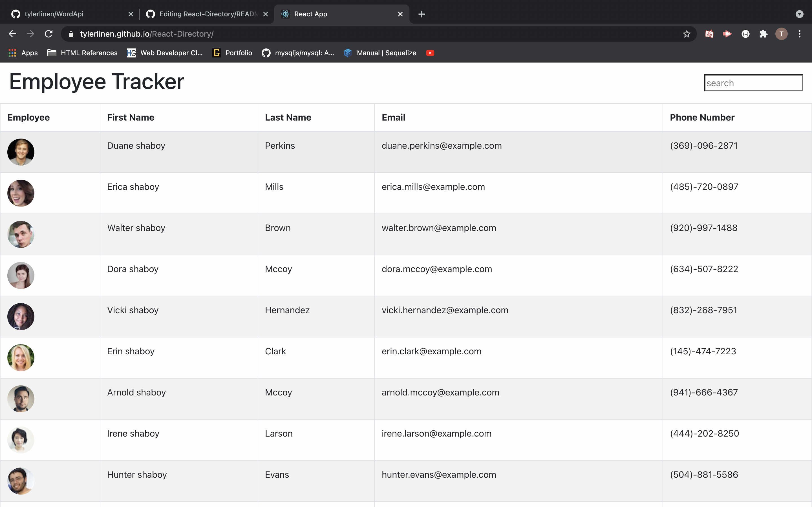Screen dimensions: 812x507
Task: Open the Web Developer Cl... bookmark
Action: 165,53
